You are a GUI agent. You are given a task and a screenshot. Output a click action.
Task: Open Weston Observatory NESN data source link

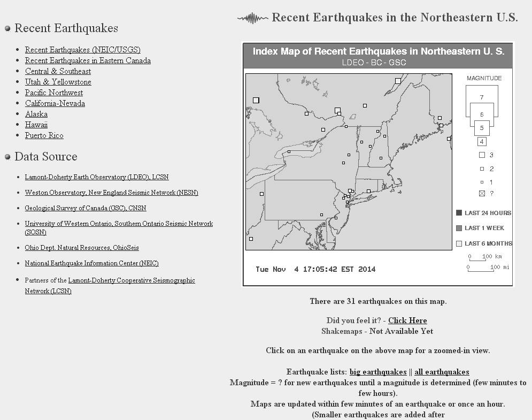[x=111, y=193]
